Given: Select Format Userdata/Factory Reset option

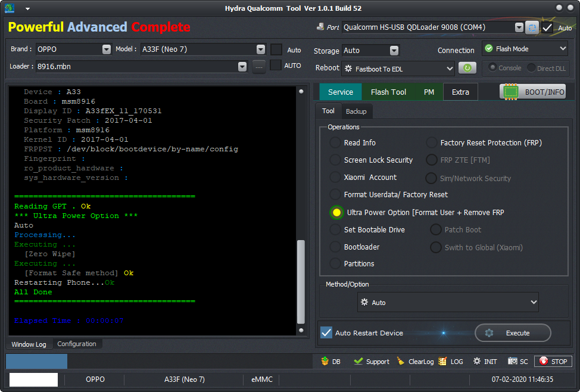Looking at the screenshot, I should click(x=335, y=194).
